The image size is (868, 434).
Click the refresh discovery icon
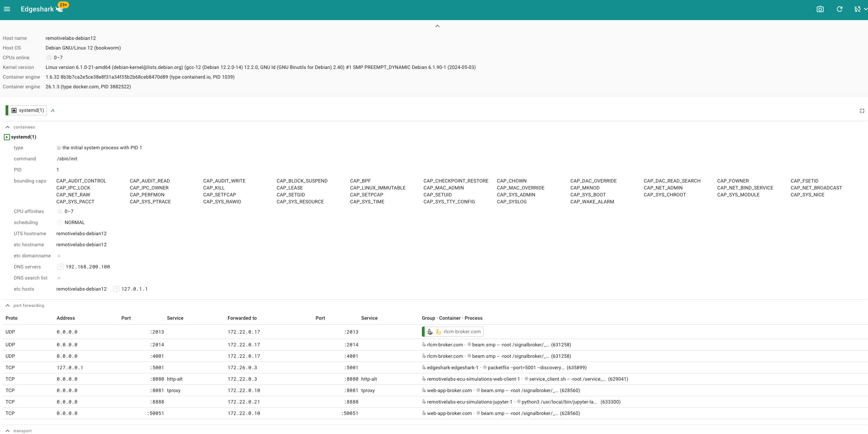click(x=840, y=9)
